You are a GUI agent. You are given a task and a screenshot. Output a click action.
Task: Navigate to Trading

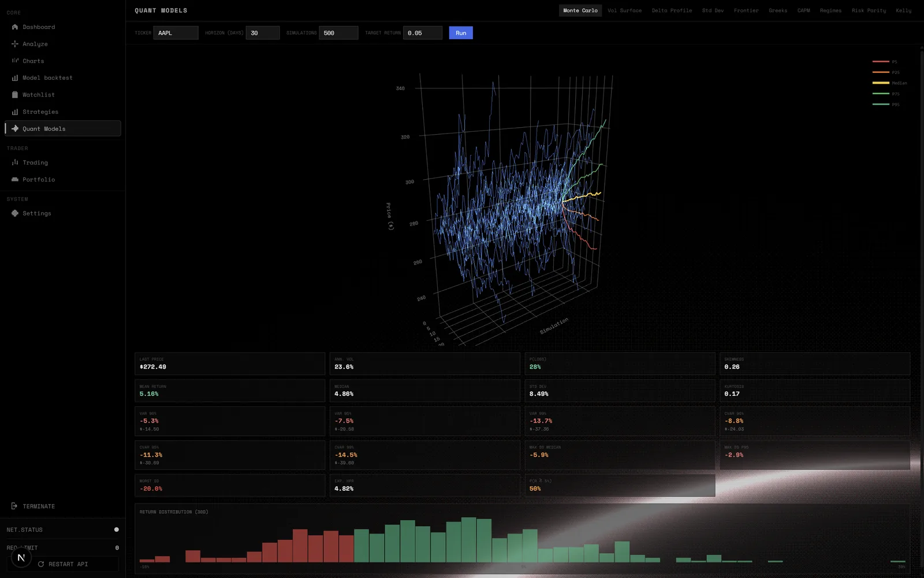click(x=63, y=162)
